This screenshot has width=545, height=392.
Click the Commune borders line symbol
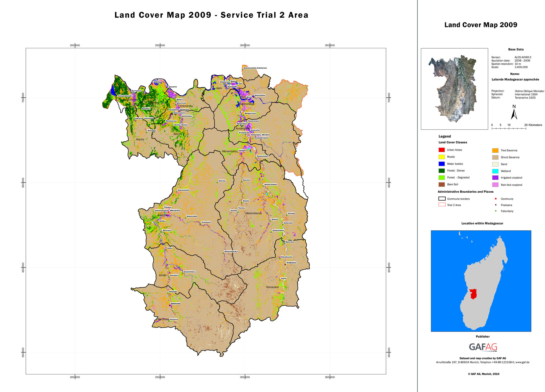click(441, 199)
